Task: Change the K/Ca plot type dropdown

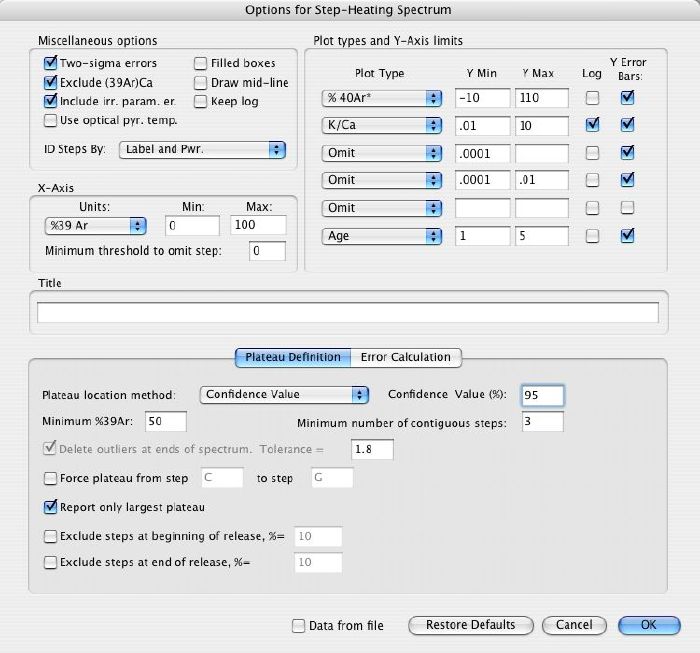Action: tap(382, 125)
